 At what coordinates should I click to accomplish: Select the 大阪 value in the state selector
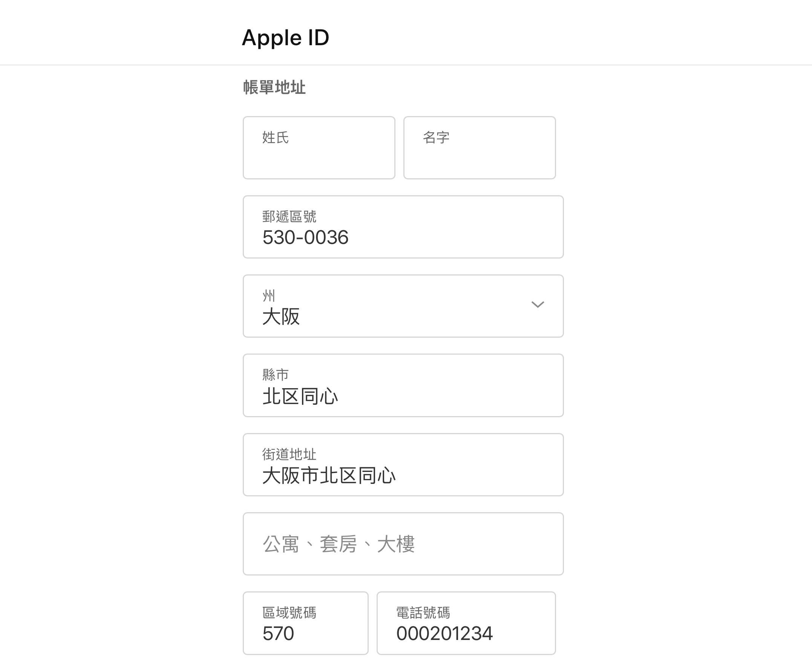coord(281,317)
